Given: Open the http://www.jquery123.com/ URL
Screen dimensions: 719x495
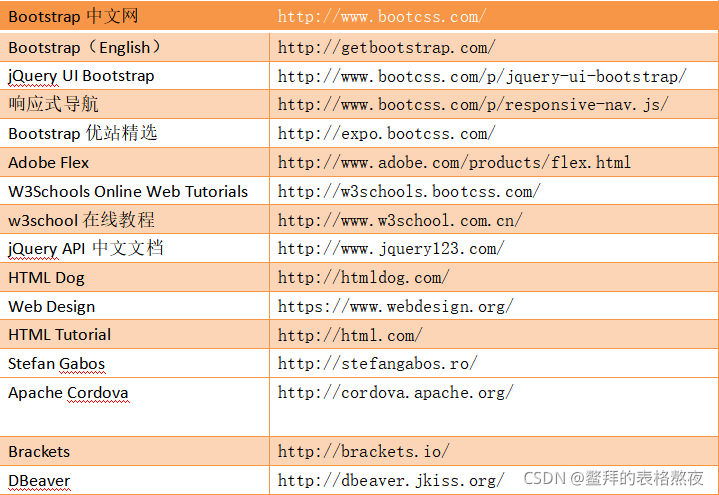Looking at the screenshot, I should point(391,249).
